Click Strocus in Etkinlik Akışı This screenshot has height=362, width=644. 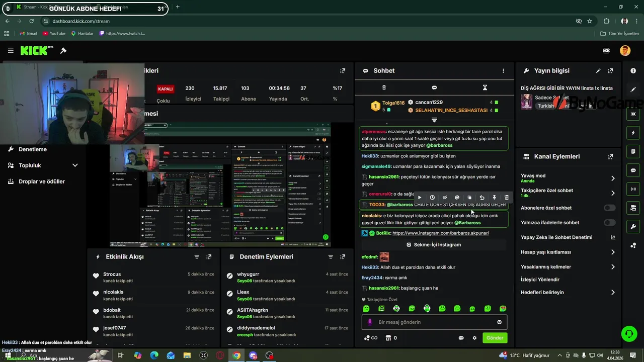click(x=112, y=275)
